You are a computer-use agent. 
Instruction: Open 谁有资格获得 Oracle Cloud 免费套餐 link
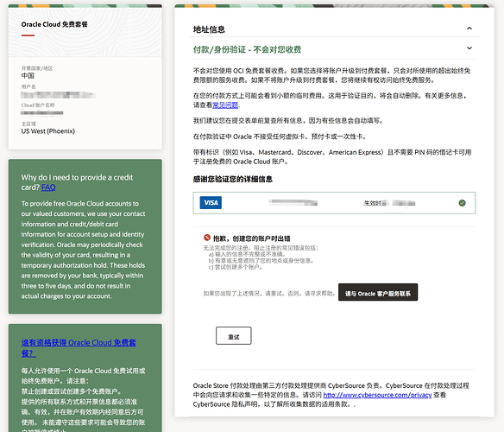[79, 347]
